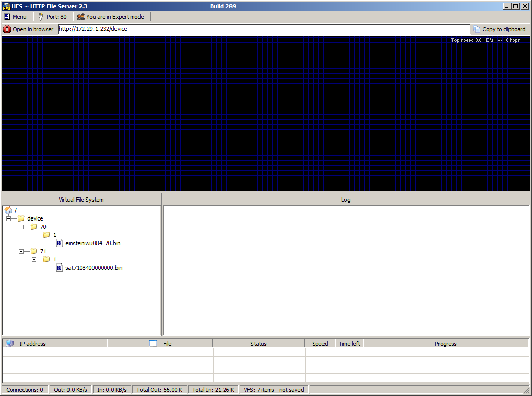Viewport: 532px width, 396px height.
Task: Click the Progress column header
Action: [446, 344]
